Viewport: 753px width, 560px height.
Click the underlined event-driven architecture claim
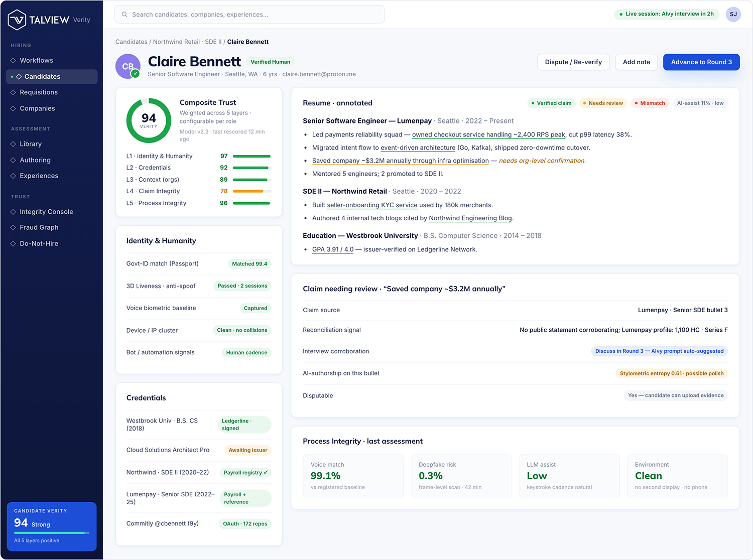pos(418,148)
